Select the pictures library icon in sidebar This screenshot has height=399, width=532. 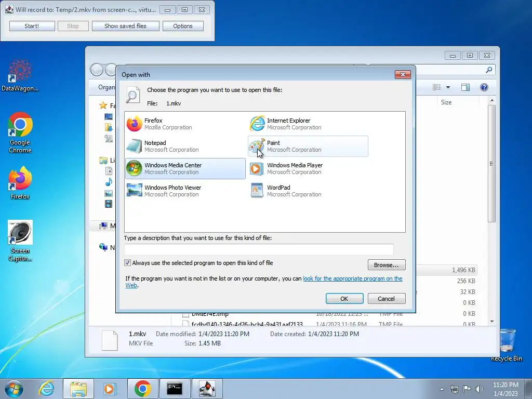109,193
